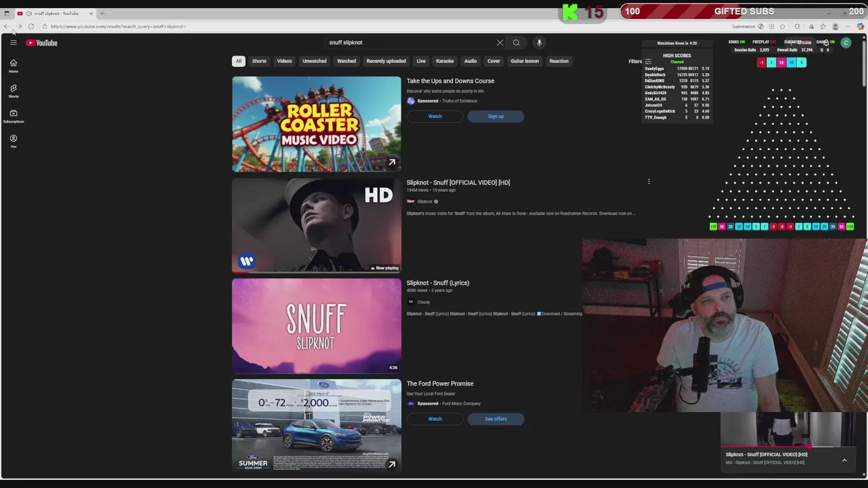Select the Cover filter chip

pos(493,61)
